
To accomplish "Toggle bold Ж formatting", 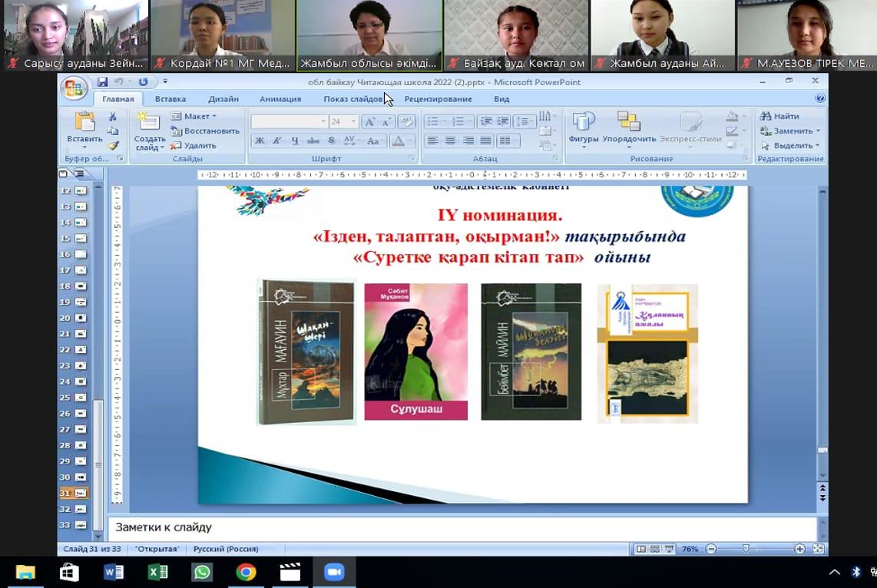I will 260,140.
